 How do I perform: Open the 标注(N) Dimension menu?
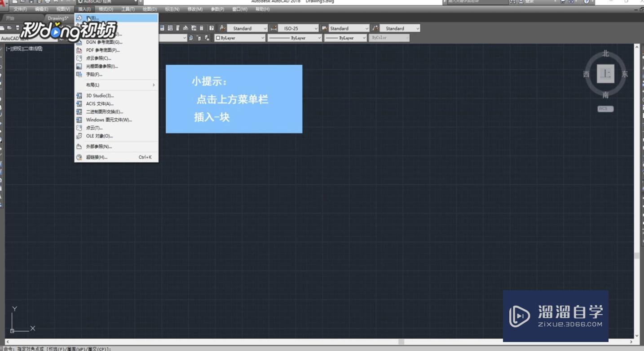(172, 9)
